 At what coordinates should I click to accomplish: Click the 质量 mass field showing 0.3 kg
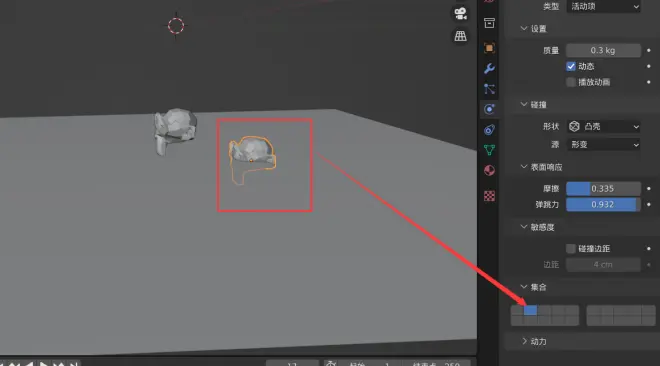[604, 50]
